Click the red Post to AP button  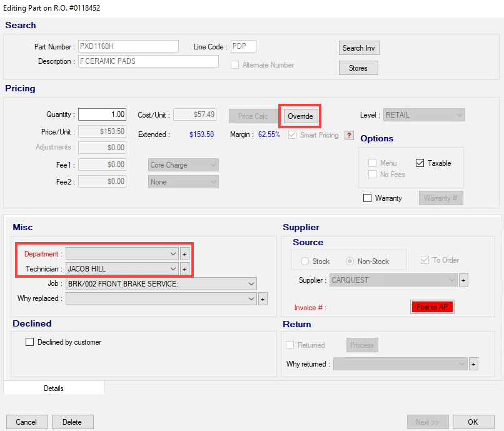coord(432,307)
